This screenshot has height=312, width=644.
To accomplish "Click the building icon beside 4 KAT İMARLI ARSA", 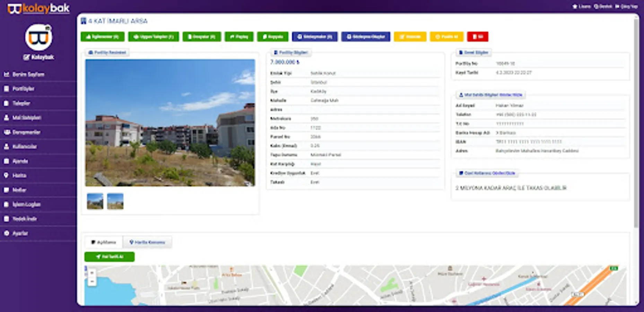I will pyautogui.click(x=84, y=21).
